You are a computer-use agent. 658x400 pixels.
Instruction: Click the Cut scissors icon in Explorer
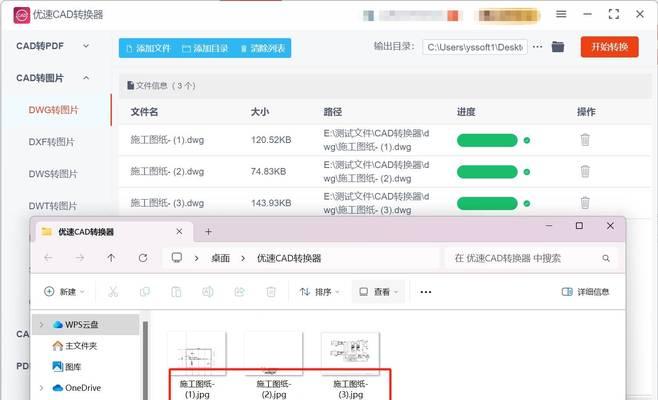pos(113,291)
